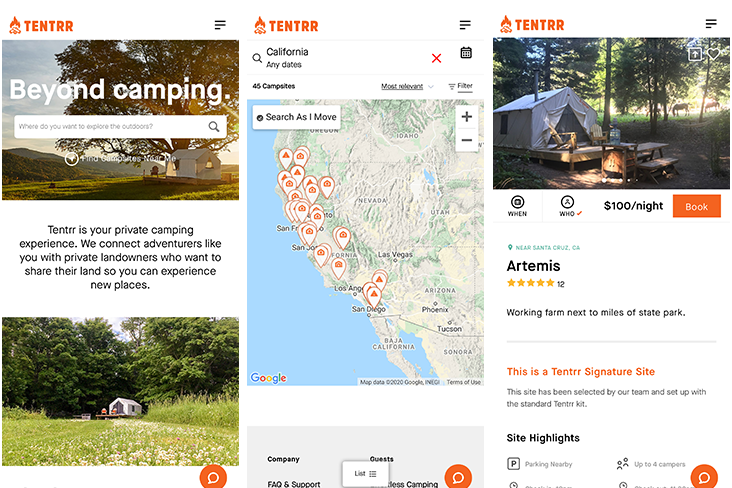This screenshot has width=732, height=488.
Task: Toggle the Search As I Move checkbox
Action: 260,118
